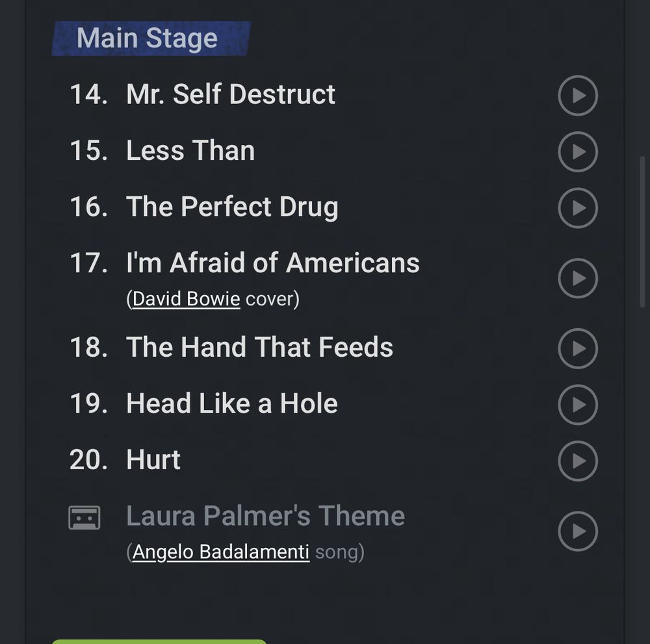
Task: Play Laura Palmer's Theme tape track
Action: click(x=577, y=531)
